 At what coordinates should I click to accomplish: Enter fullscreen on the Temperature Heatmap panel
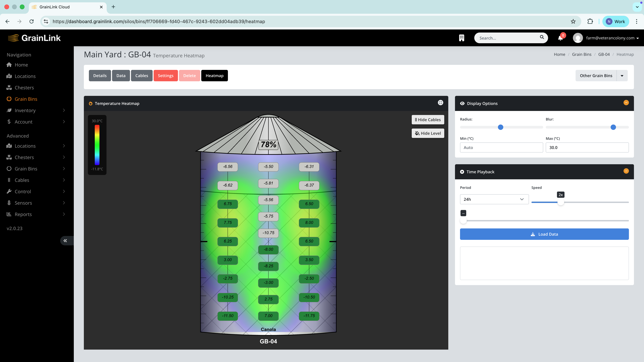[x=440, y=102]
